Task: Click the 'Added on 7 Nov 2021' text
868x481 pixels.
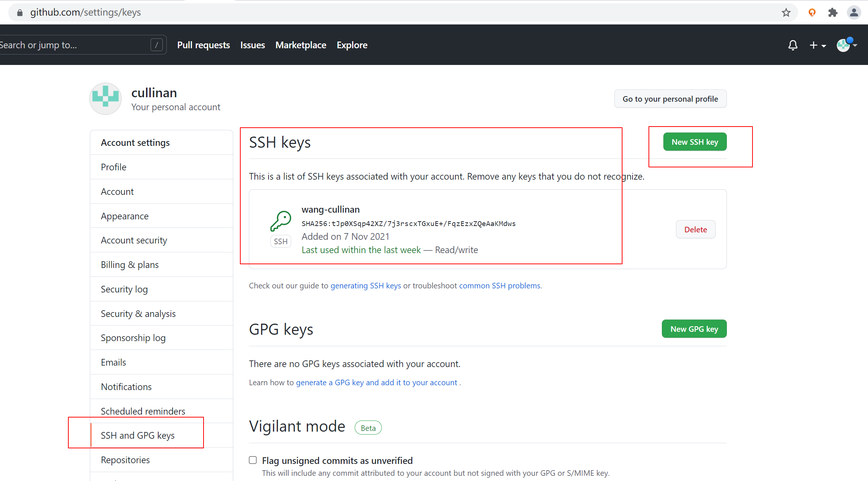Action: [x=345, y=236]
